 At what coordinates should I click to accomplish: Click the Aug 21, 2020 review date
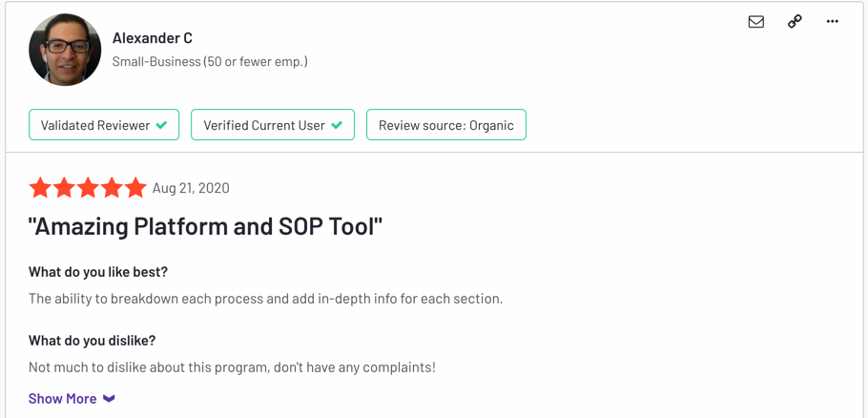191,188
